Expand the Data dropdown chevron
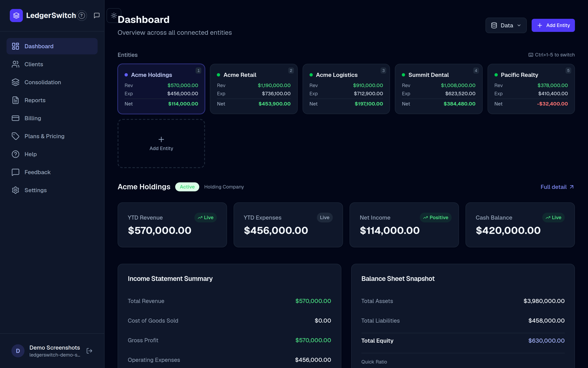The image size is (588, 368). tap(519, 25)
